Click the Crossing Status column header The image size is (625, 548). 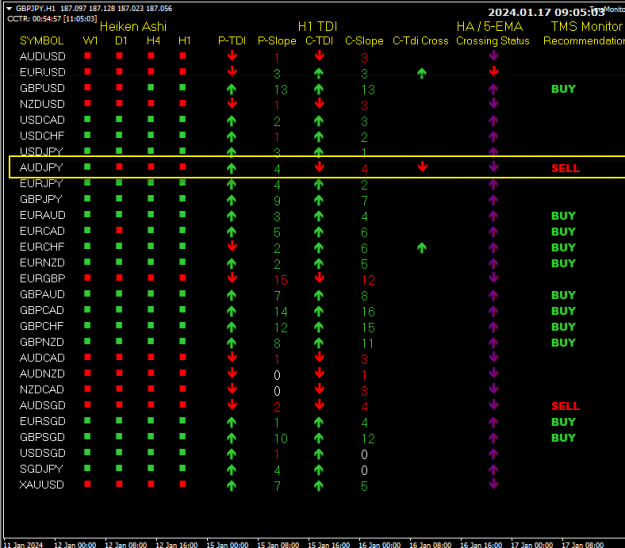[493, 41]
